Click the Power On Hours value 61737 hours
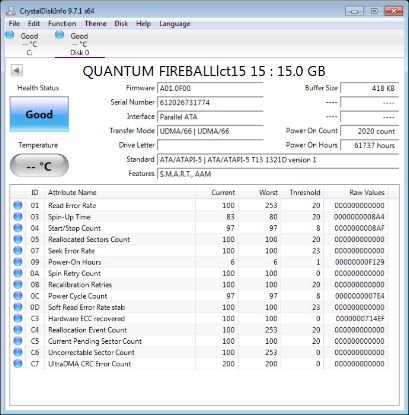 tap(369, 145)
